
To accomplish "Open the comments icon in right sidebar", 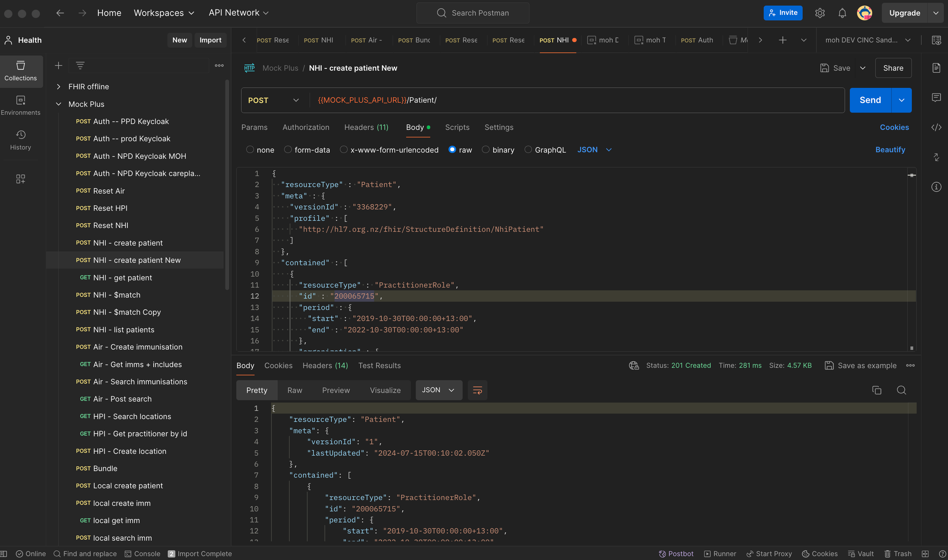I will [x=936, y=98].
